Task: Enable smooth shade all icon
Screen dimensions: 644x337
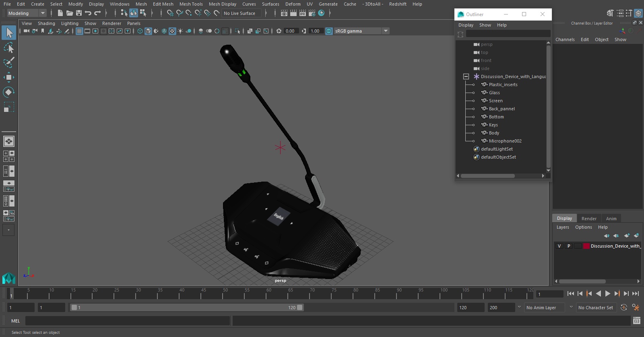Action: [x=148, y=31]
